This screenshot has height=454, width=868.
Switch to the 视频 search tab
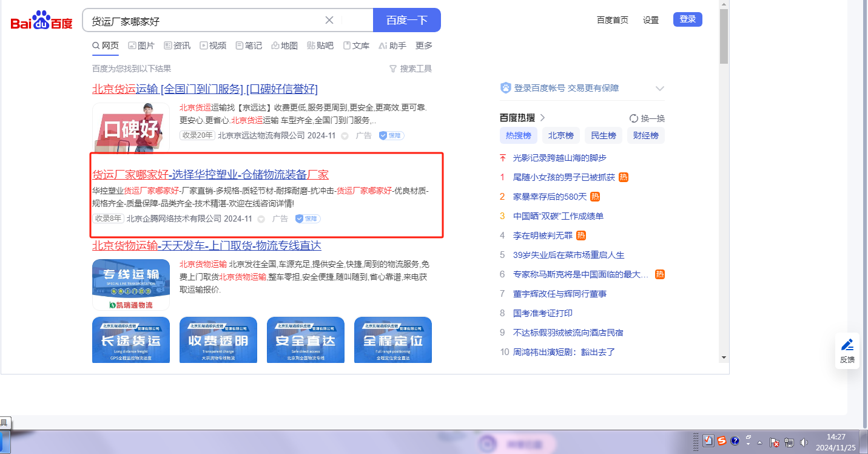(x=213, y=46)
